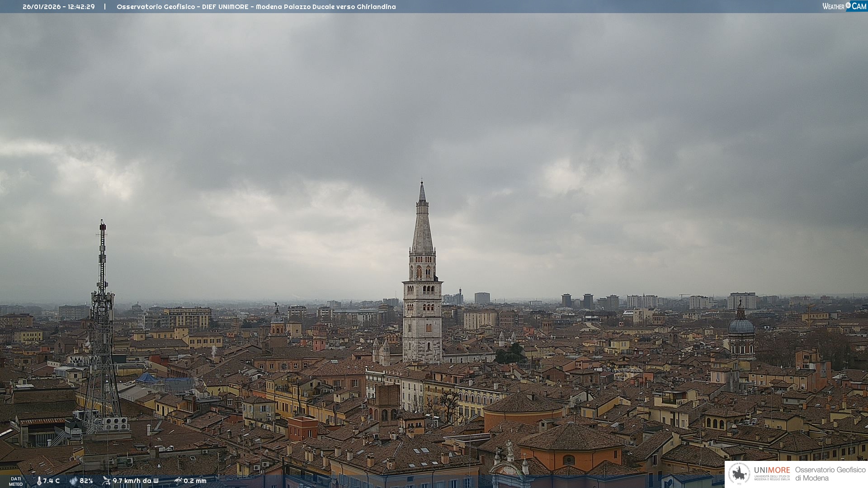Click the 0.2 mm rainfall value

tap(195, 481)
